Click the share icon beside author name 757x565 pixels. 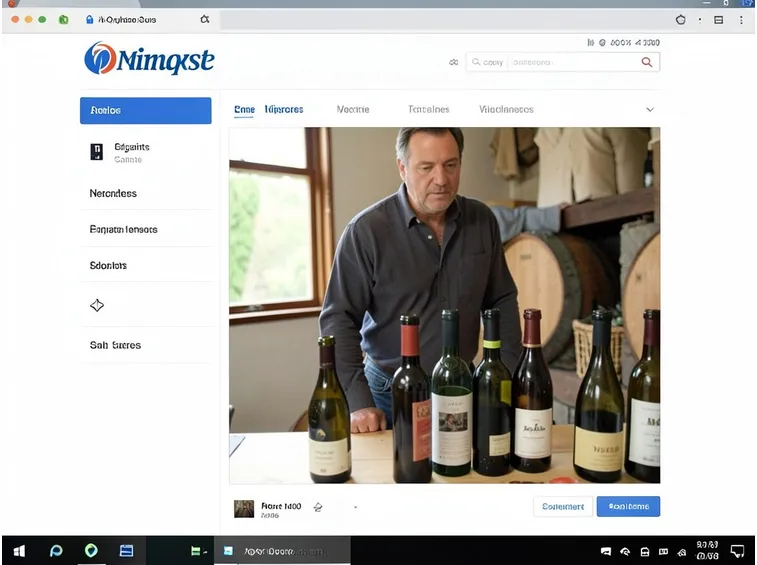318,507
